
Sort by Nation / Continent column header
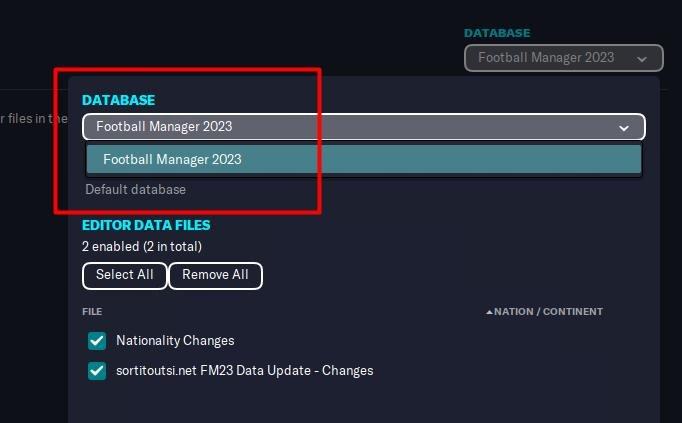548,312
